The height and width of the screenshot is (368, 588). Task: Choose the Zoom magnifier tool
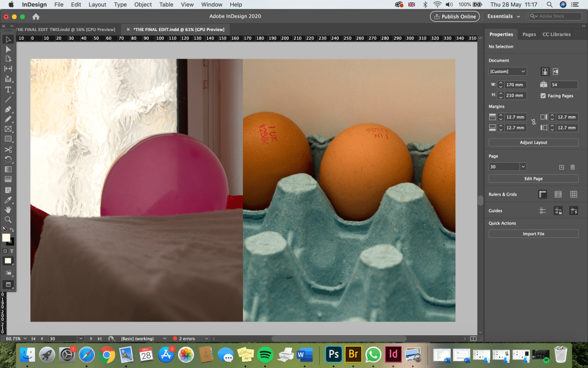tap(8, 219)
